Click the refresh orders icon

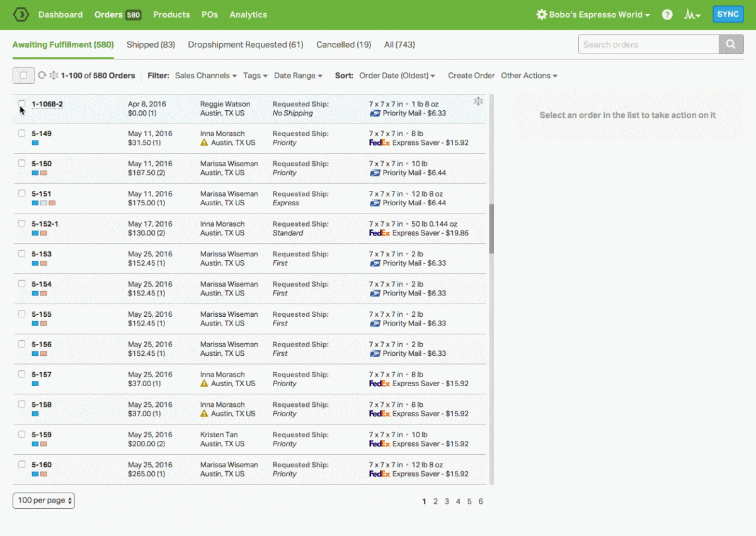(x=42, y=76)
